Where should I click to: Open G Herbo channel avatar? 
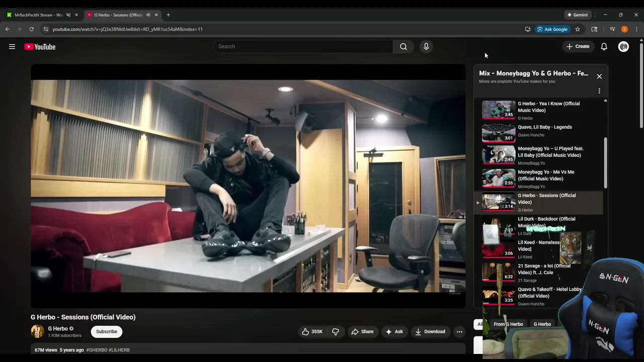37,331
